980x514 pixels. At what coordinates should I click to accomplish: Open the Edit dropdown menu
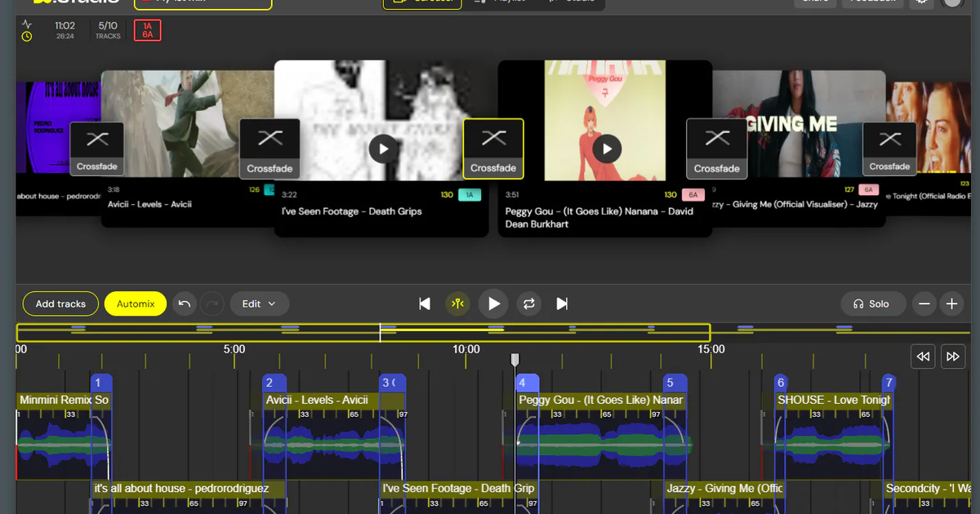tap(259, 304)
